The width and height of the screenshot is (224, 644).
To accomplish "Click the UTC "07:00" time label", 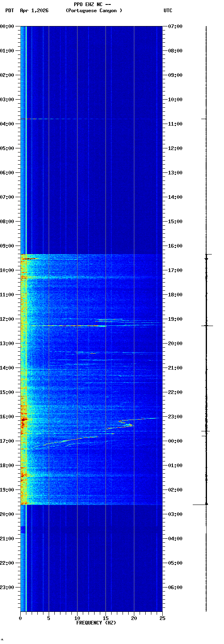I will (x=175, y=26).
